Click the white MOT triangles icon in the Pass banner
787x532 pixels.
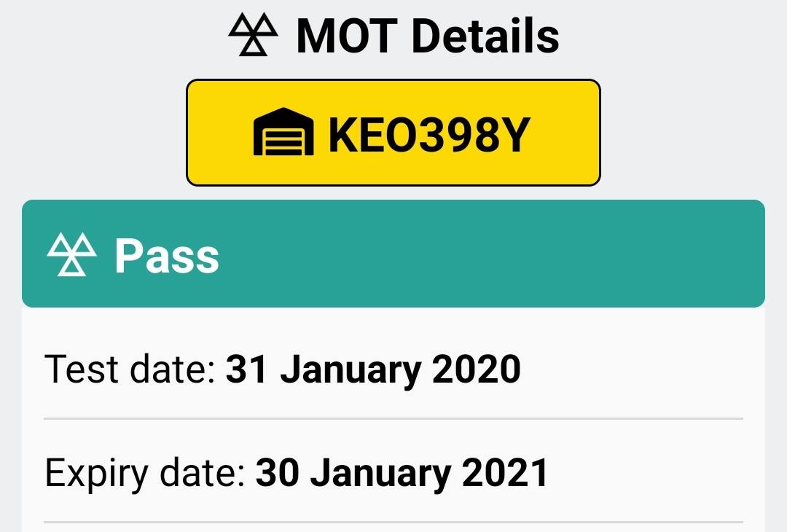(x=71, y=254)
